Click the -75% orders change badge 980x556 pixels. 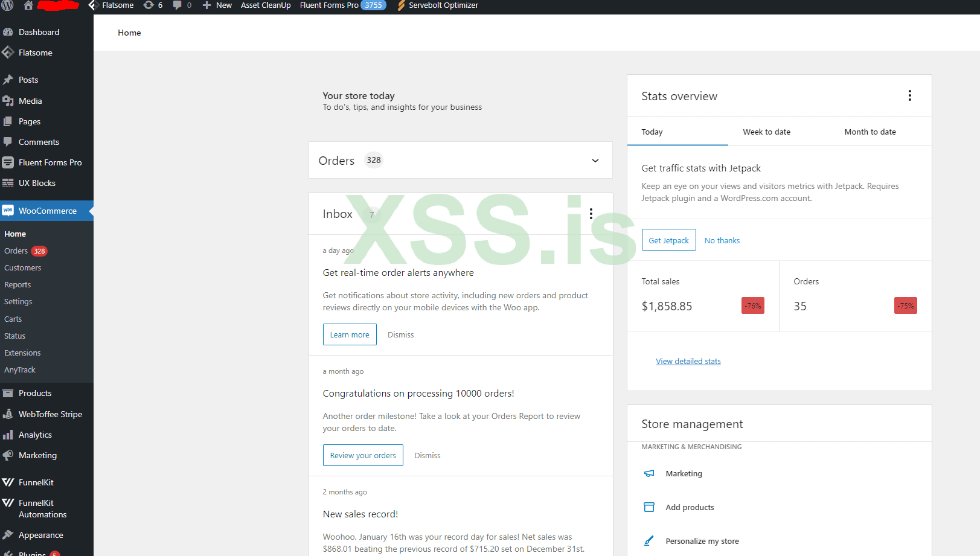[906, 305]
